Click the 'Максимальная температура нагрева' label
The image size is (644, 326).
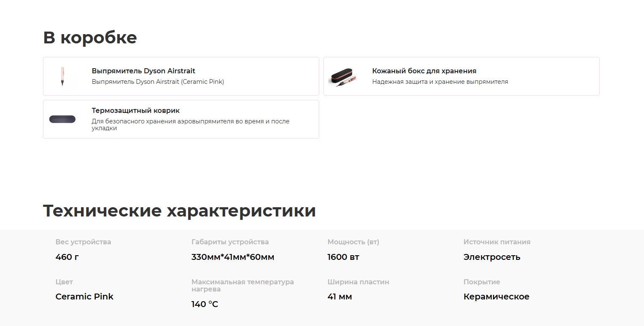click(x=242, y=285)
